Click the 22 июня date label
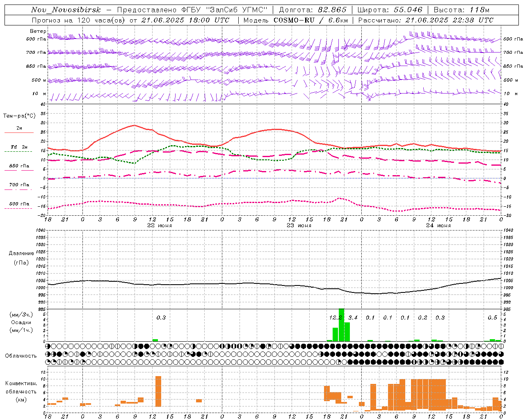Viewport: 525px width, 420px height. click(160, 226)
